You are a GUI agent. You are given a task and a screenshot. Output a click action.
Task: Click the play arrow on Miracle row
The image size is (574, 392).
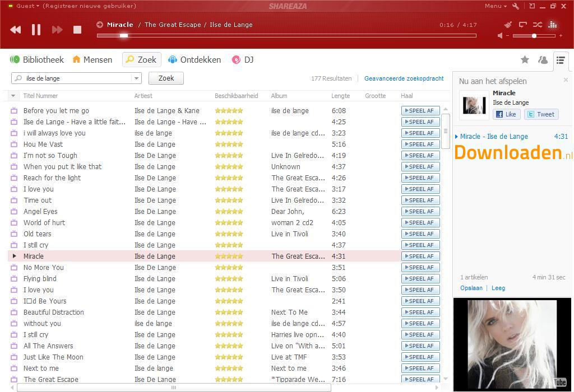(x=14, y=256)
